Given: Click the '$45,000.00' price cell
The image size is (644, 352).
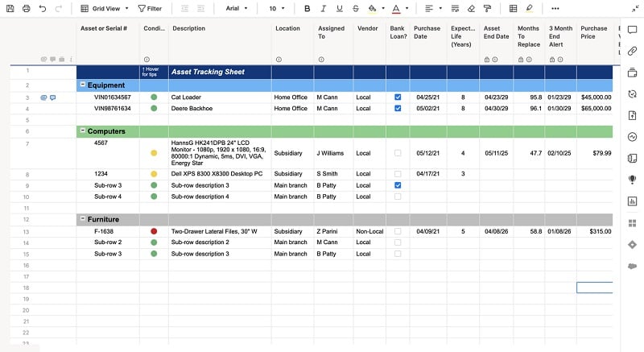Looking at the screenshot, I should pyautogui.click(x=596, y=97).
